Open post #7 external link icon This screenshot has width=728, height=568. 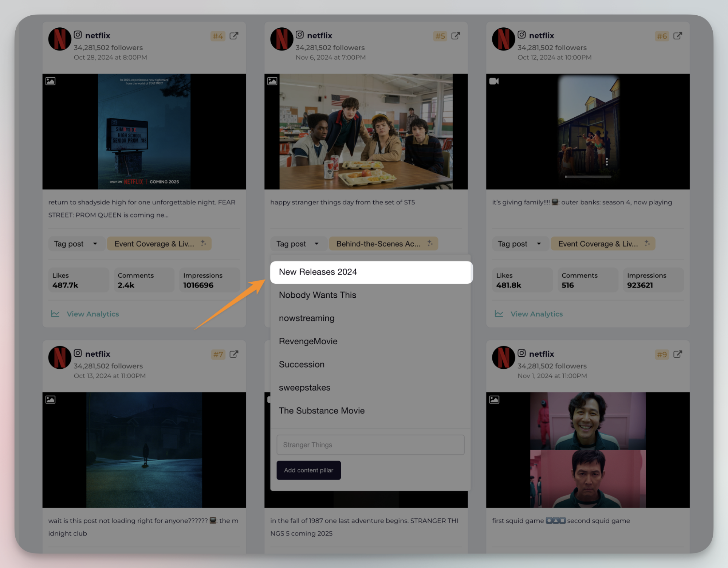tap(234, 354)
